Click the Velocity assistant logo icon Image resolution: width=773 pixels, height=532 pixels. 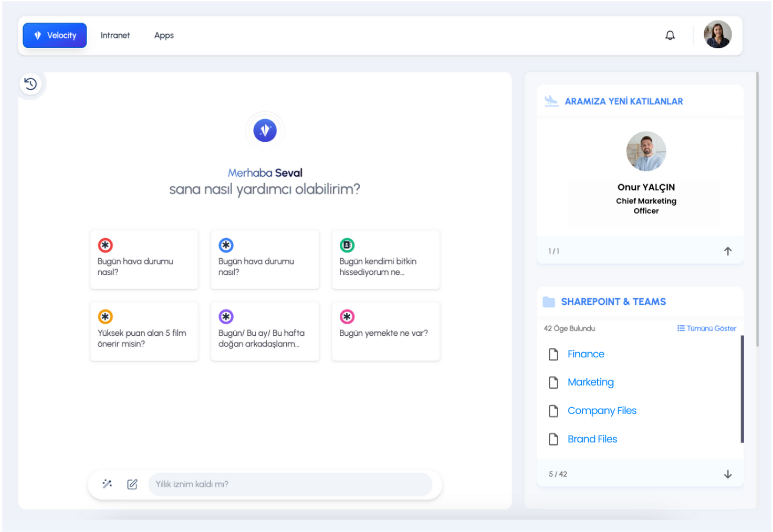[x=265, y=131]
